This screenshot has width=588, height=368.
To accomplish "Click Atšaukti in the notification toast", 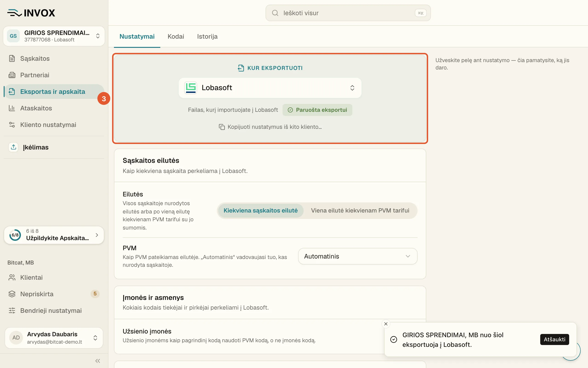I will (x=554, y=339).
